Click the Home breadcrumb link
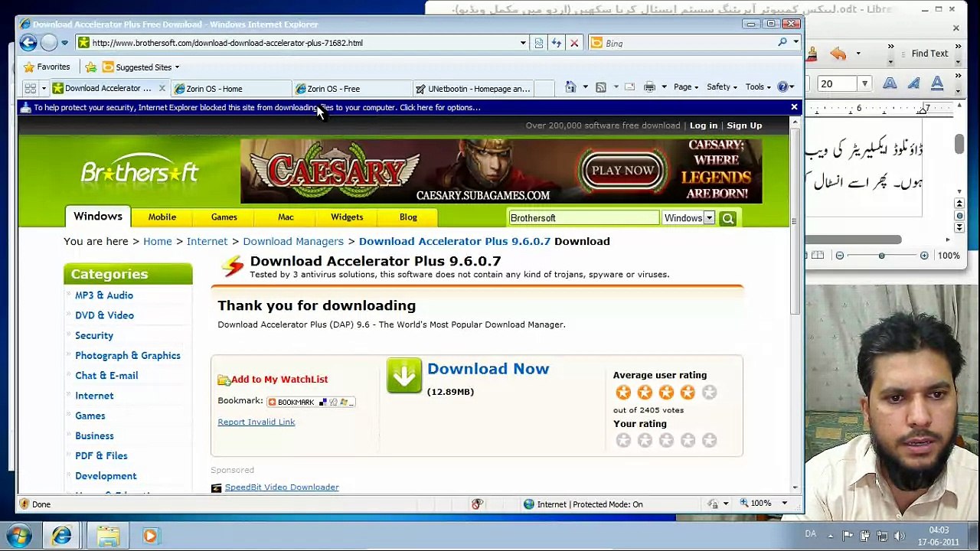The height and width of the screenshot is (551, 980). point(158,241)
